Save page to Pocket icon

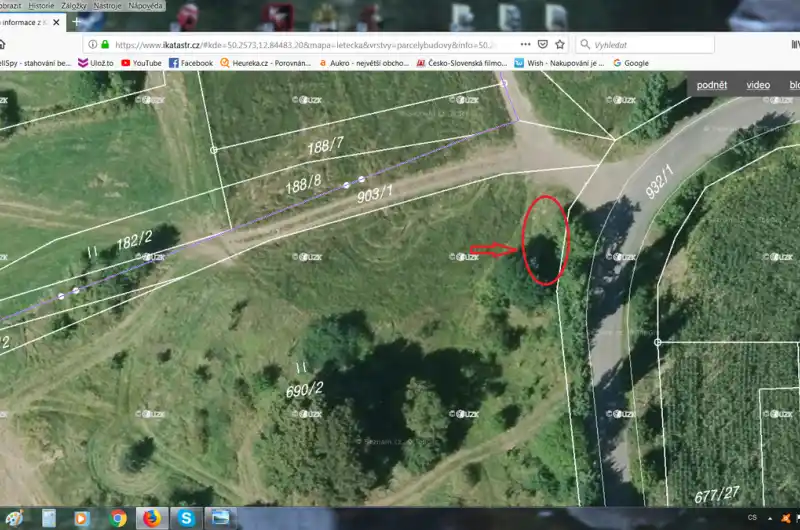pos(543,44)
